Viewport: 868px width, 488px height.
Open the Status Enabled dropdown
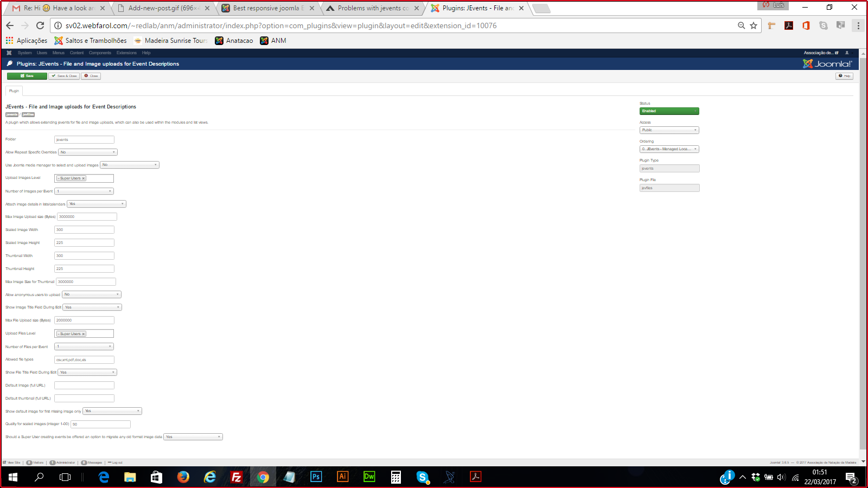tap(669, 111)
